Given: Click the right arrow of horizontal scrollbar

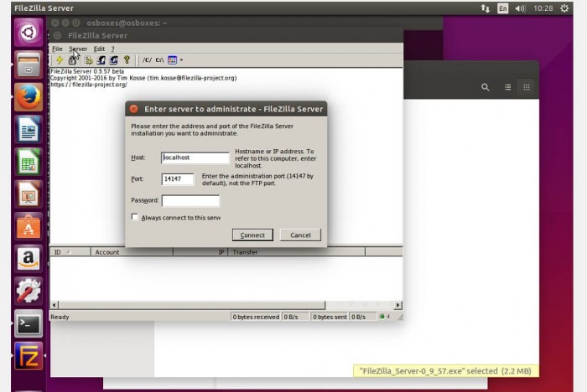Looking at the screenshot, I should [x=398, y=305].
